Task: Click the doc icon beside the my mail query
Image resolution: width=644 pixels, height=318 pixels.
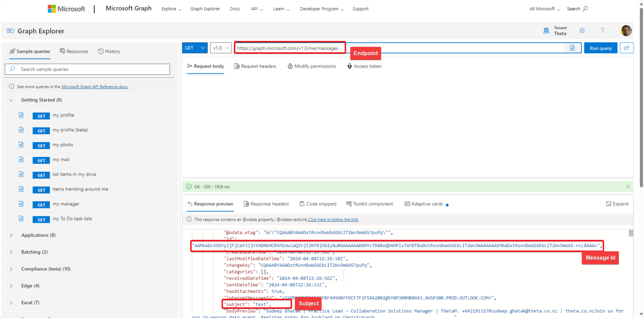Action: pyautogui.click(x=21, y=159)
